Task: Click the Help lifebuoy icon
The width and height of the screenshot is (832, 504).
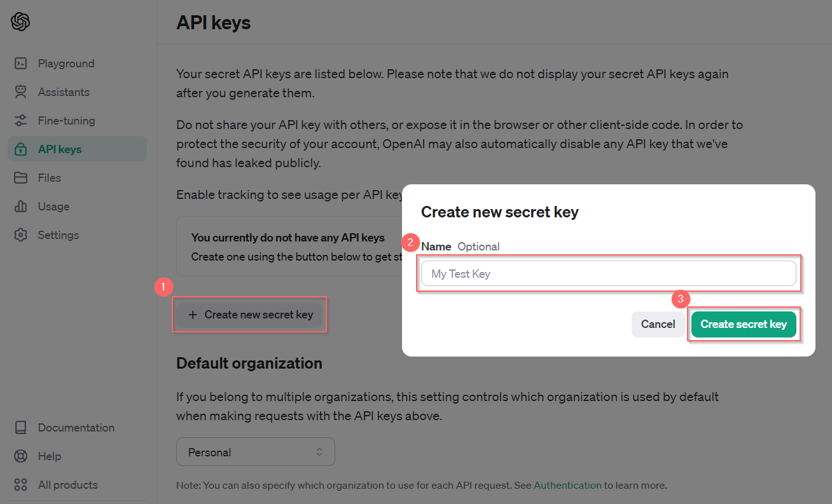Action: click(x=21, y=456)
